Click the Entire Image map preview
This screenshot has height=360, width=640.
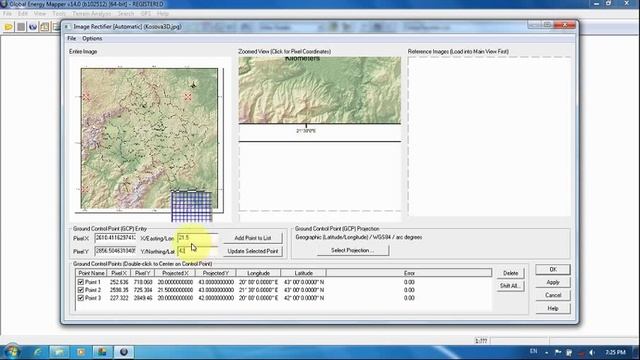[x=149, y=138]
